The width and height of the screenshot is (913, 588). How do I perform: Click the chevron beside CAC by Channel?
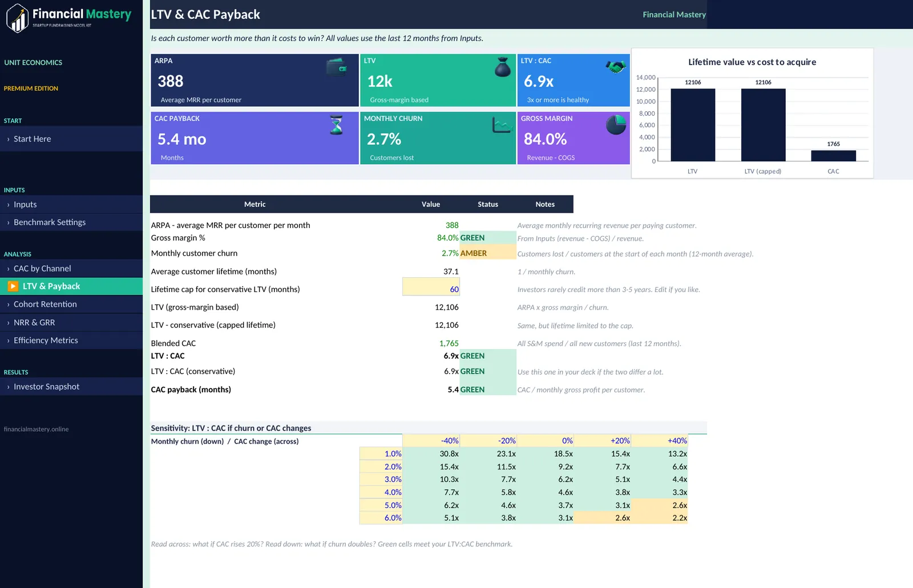click(8, 269)
